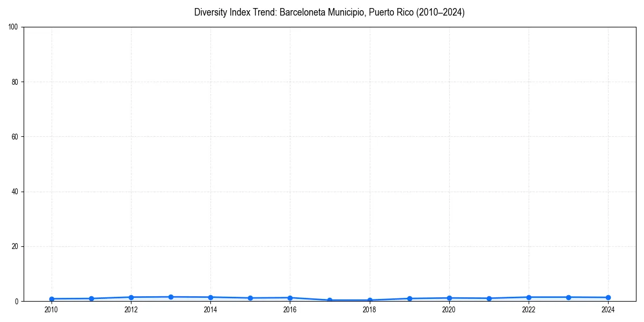644x322 pixels.
Task: Click the 40 y-axis tick label
Action: point(16,191)
